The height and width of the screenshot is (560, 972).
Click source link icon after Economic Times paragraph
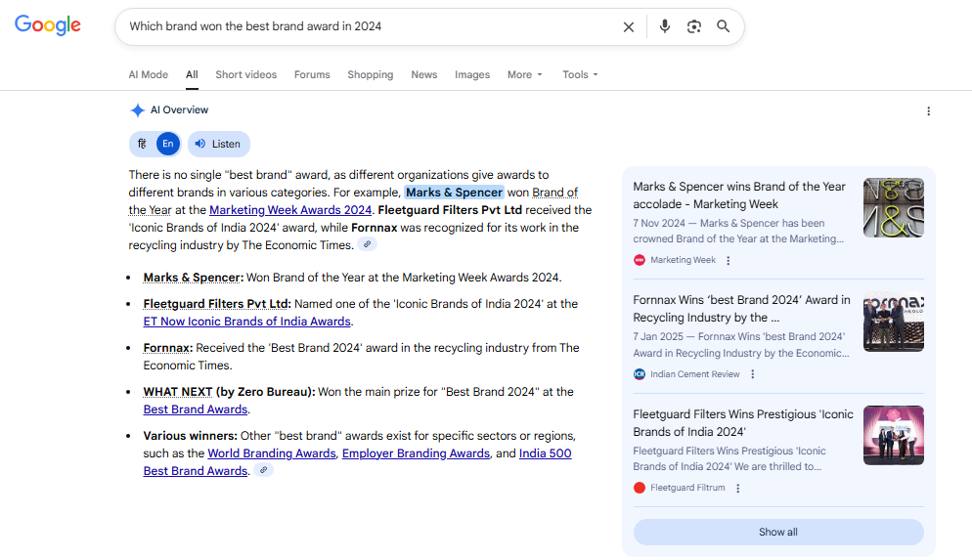click(367, 244)
